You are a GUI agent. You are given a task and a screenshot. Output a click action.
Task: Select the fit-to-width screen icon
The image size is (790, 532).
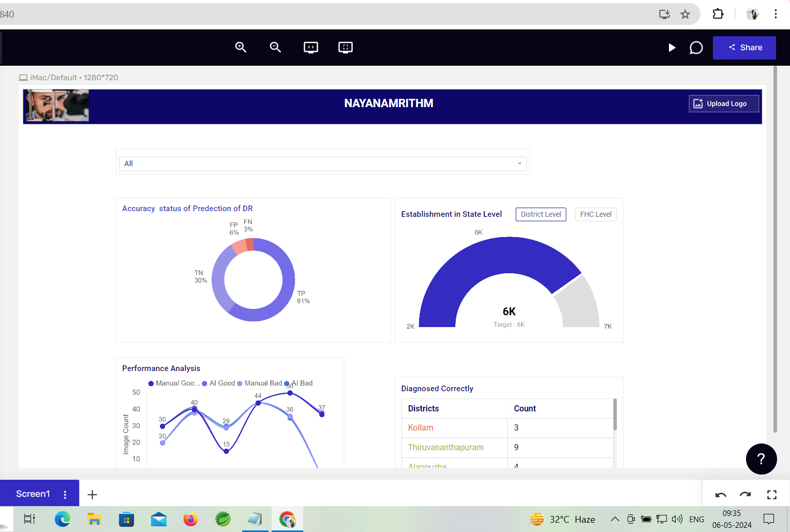click(310, 48)
